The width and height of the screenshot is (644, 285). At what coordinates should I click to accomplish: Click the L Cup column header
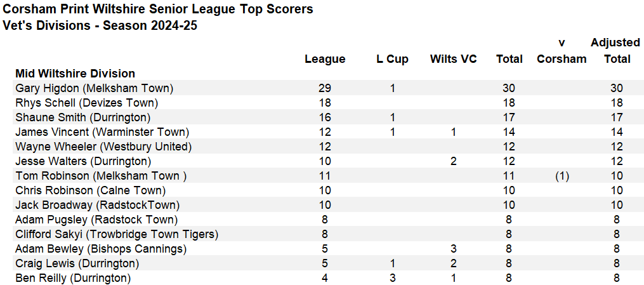point(393,59)
